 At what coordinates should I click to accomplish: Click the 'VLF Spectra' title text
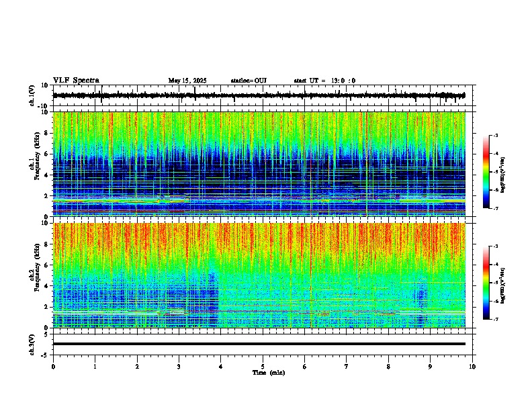76,81
